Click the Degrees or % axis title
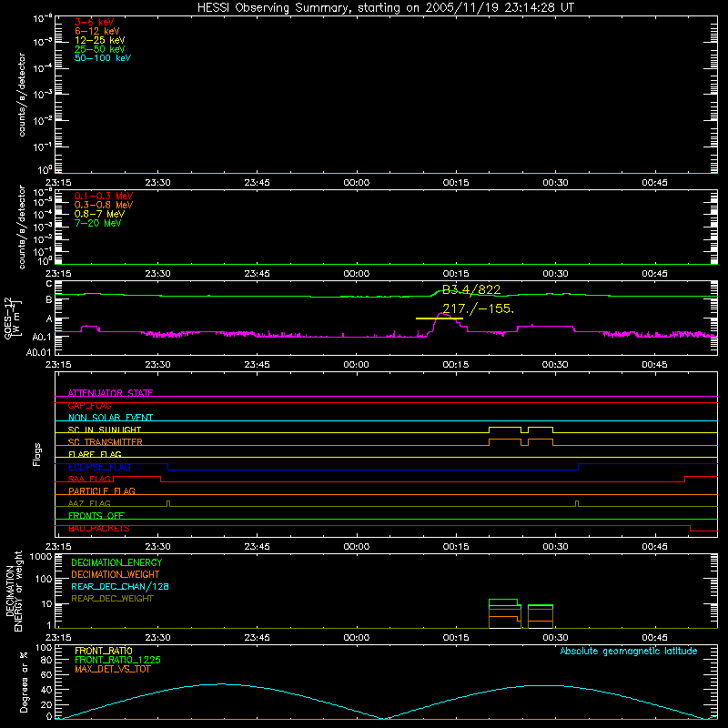 click(x=24, y=682)
